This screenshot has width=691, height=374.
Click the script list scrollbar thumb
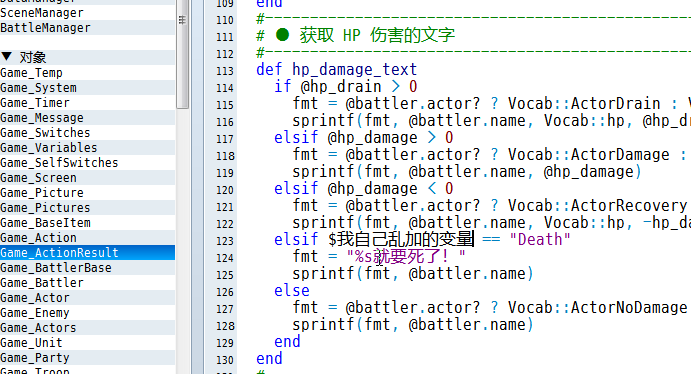coord(182,53)
